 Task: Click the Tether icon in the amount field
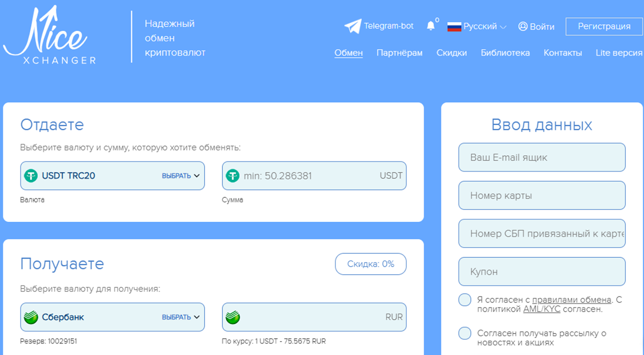coord(233,176)
